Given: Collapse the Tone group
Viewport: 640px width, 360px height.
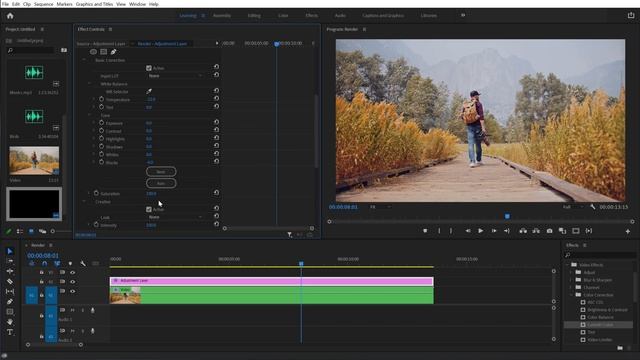Looking at the screenshot, I should (x=89, y=115).
